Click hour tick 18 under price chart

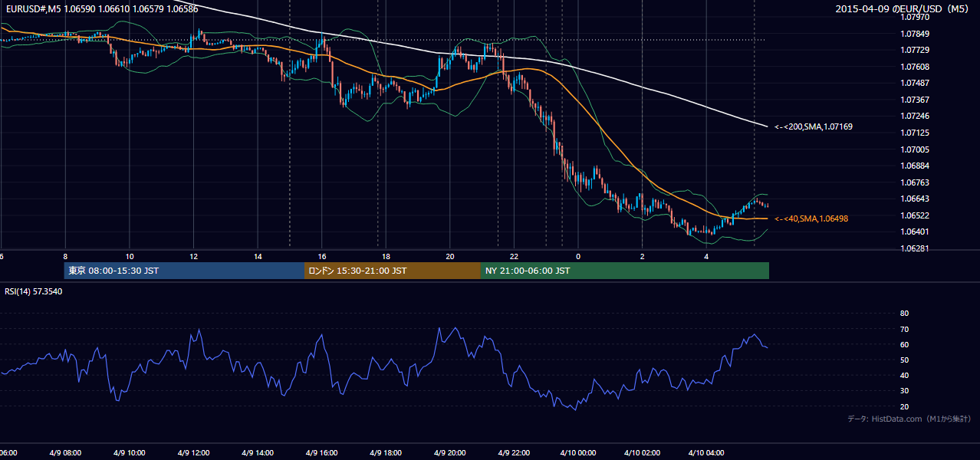tap(386, 256)
